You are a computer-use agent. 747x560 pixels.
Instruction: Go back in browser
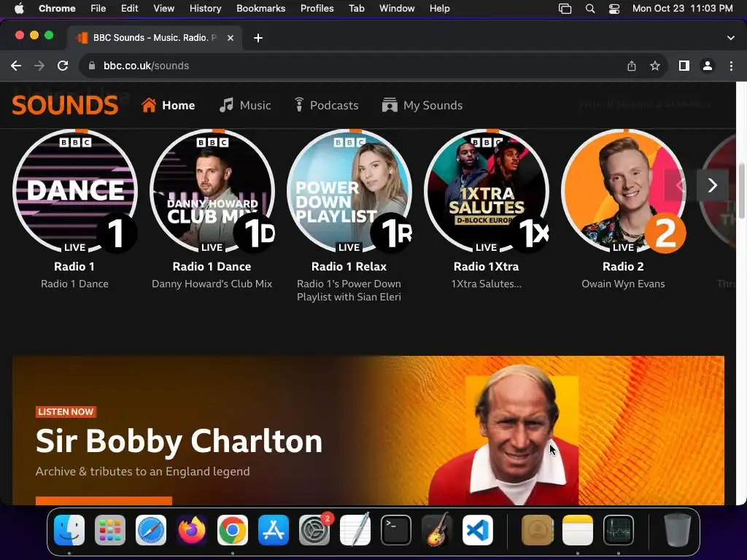point(16,66)
